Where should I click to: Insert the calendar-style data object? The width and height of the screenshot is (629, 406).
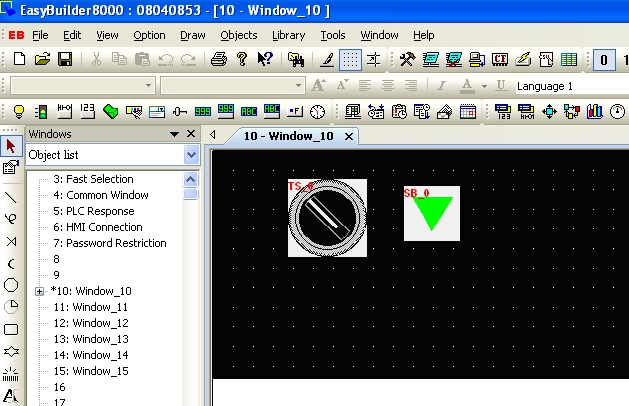tap(468, 112)
